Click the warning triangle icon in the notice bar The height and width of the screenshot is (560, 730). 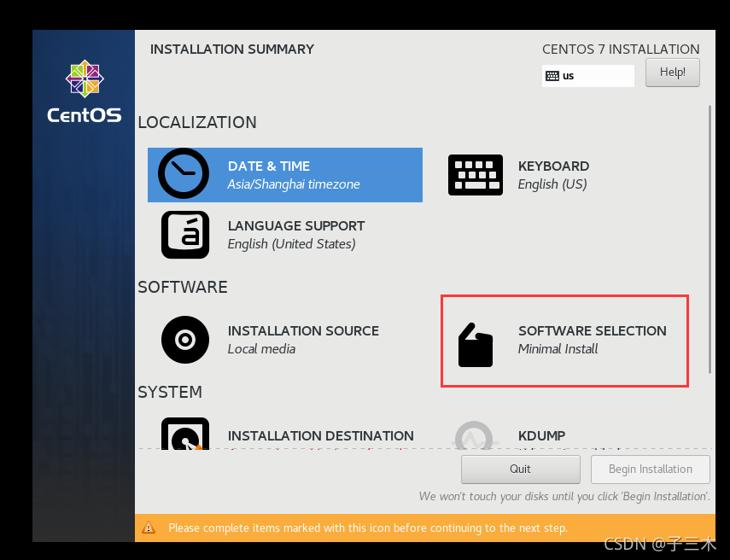[x=149, y=528]
